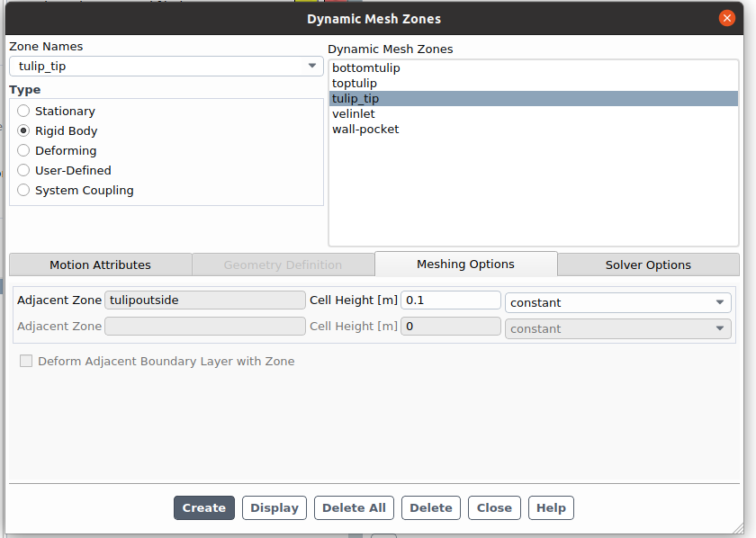Image resolution: width=756 pixels, height=538 pixels.
Task: Open the Zone Names dropdown
Action: tap(166, 66)
